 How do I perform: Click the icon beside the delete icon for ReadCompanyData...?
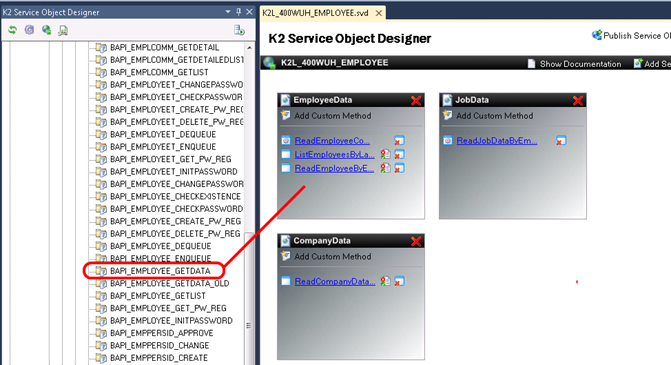click(385, 281)
